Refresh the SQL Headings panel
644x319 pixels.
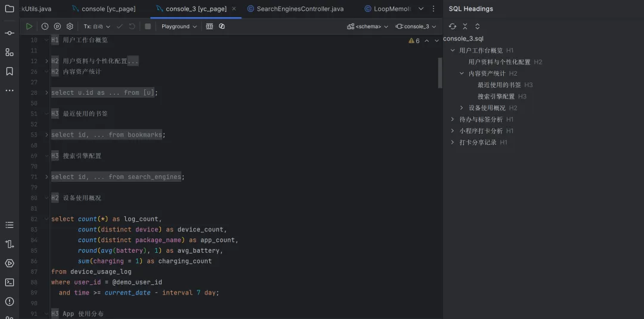coord(453,26)
